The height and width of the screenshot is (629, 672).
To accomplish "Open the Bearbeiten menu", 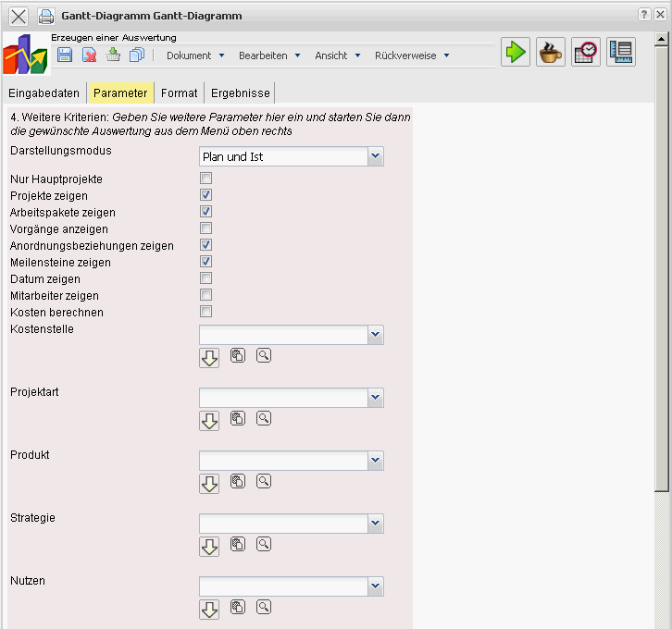I will pos(269,55).
